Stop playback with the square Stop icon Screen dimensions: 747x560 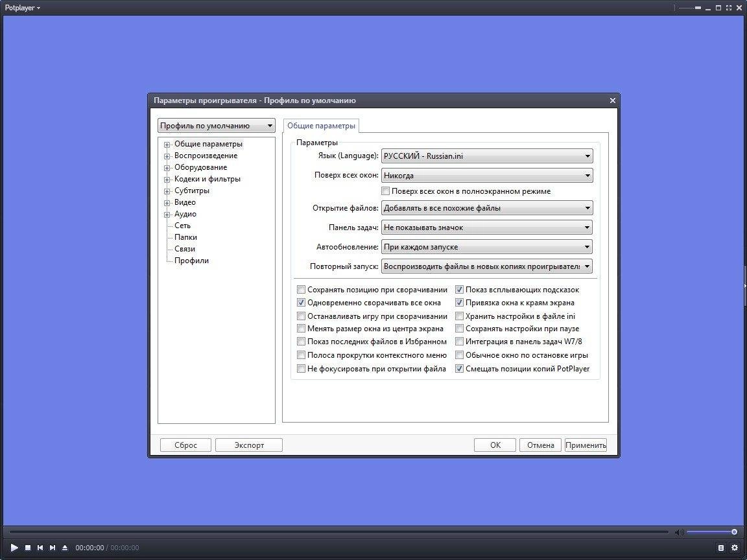(x=28, y=548)
